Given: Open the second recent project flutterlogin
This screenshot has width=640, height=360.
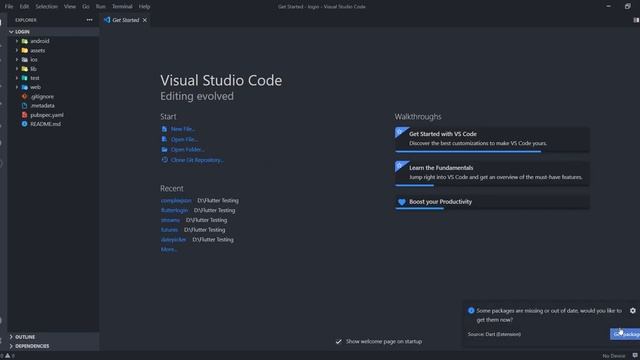Looking at the screenshot, I should 174,210.
